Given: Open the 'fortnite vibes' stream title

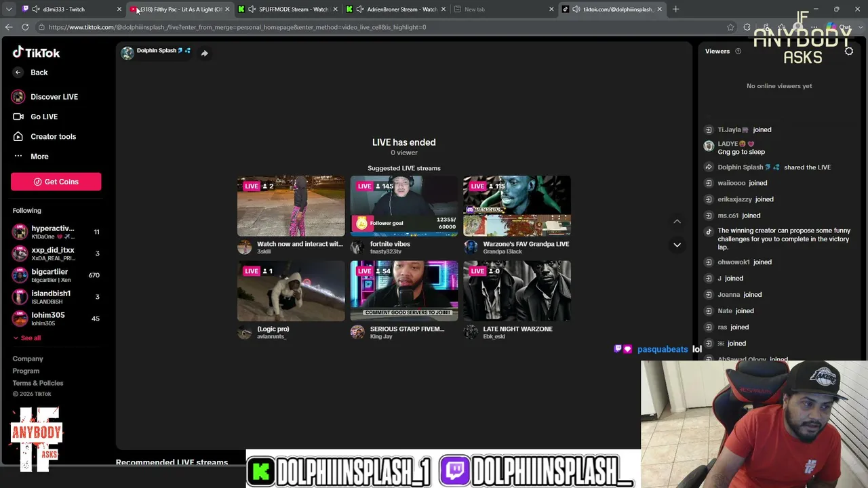Looking at the screenshot, I should [390, 244].
